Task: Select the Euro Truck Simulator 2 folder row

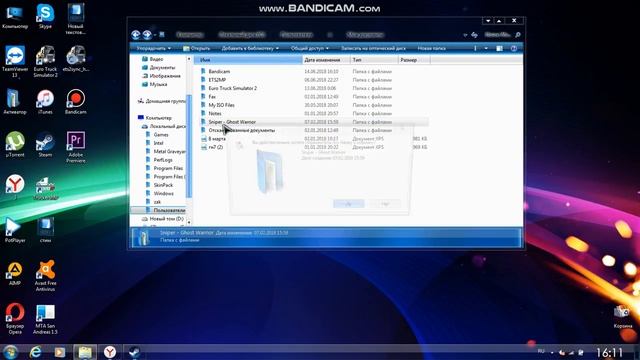Action: pos(313,88)
